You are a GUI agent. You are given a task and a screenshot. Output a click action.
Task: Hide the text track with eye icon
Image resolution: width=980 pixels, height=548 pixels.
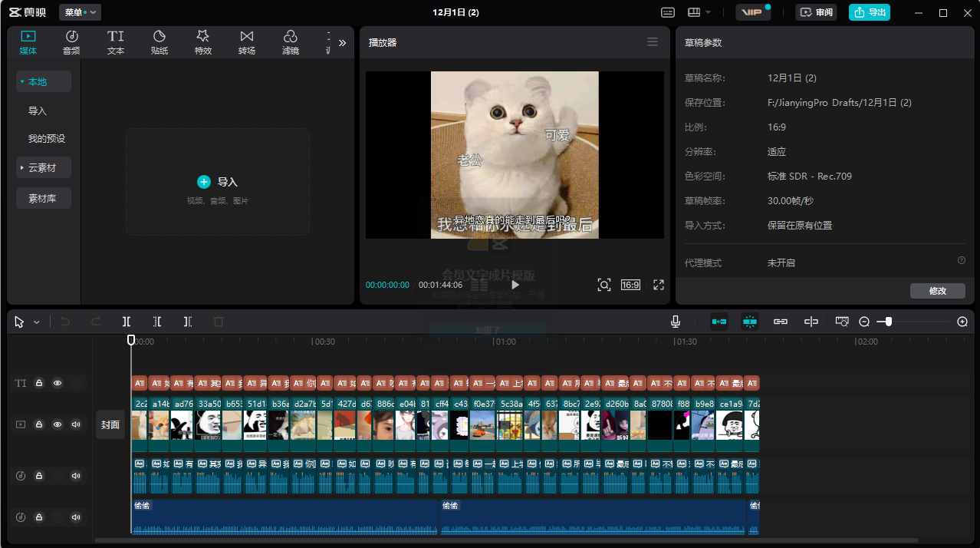coord(58,383)
